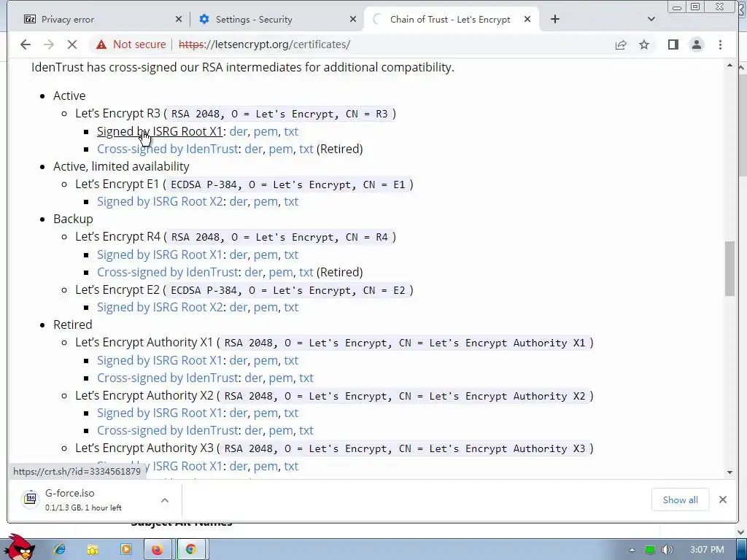Click the page scroll-up arrow

(x=729, y=65)
